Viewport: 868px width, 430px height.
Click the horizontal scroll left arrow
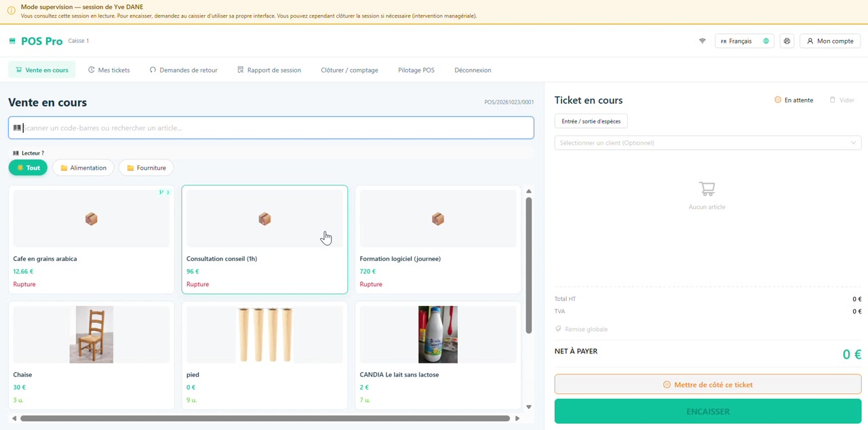(x=14, y=418)
